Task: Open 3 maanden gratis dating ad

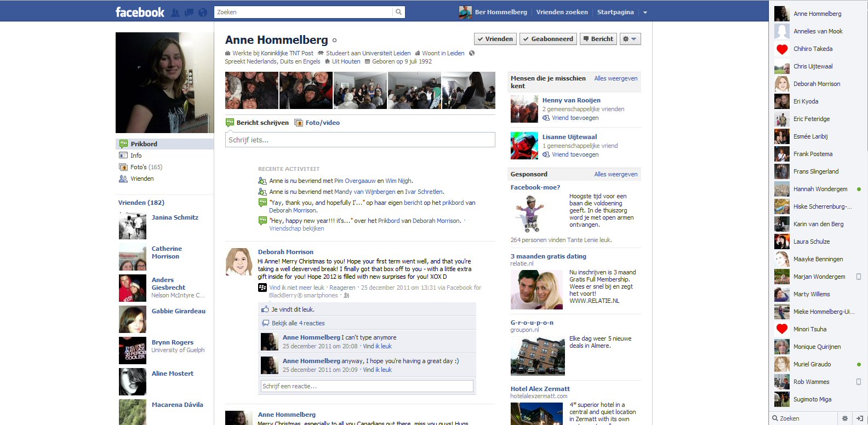Action: point(549,256)
